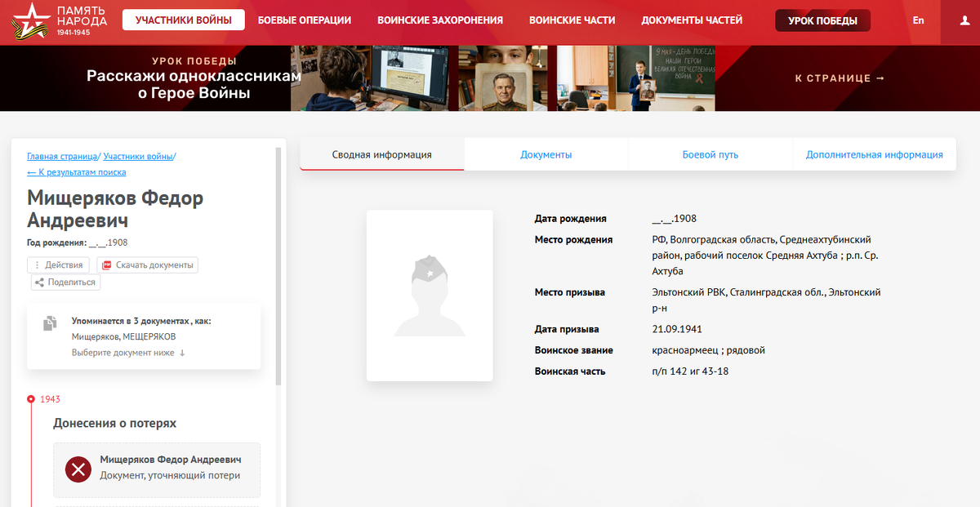Switch to the Документы tab
The height and width of the screenshot is (507, 980).
tap(546, 154)
